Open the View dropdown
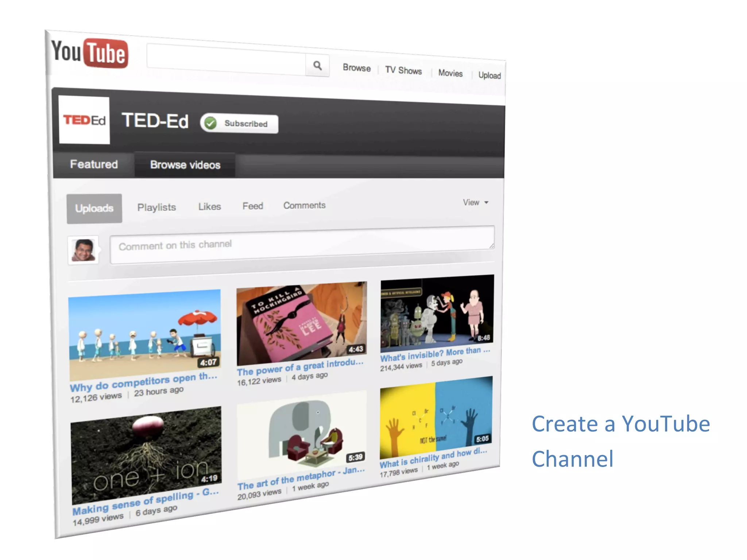The width and height of the screenshot is (747, 560). [476, 202]
